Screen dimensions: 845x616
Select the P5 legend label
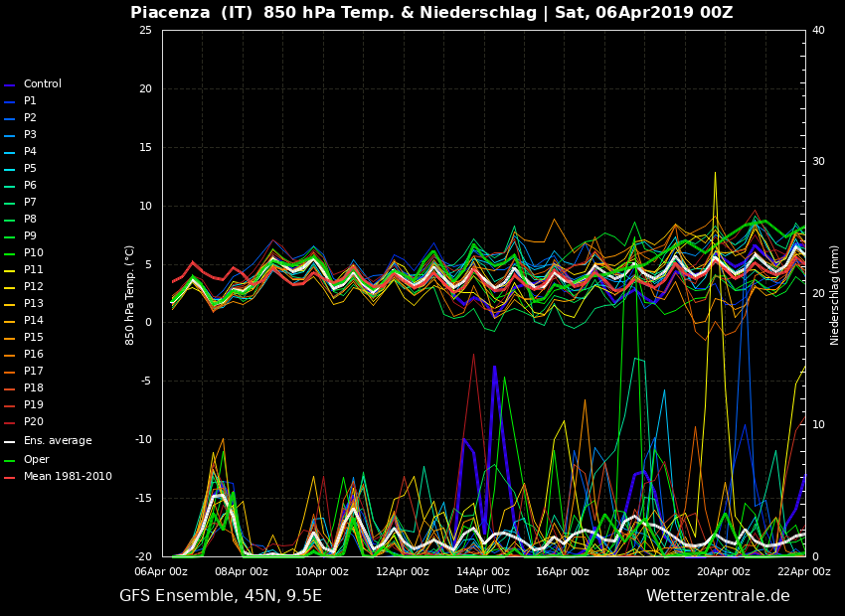pyautogui.click(x=30, y=169)
